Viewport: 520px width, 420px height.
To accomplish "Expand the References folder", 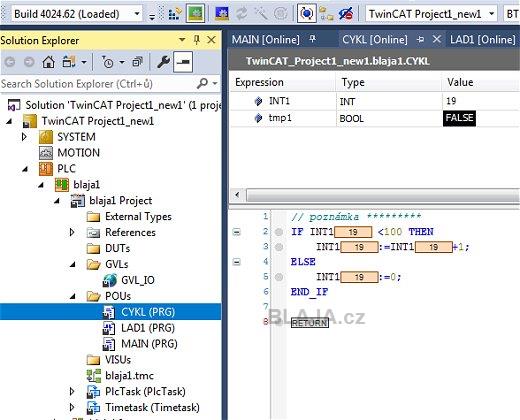I will (72, 232).
